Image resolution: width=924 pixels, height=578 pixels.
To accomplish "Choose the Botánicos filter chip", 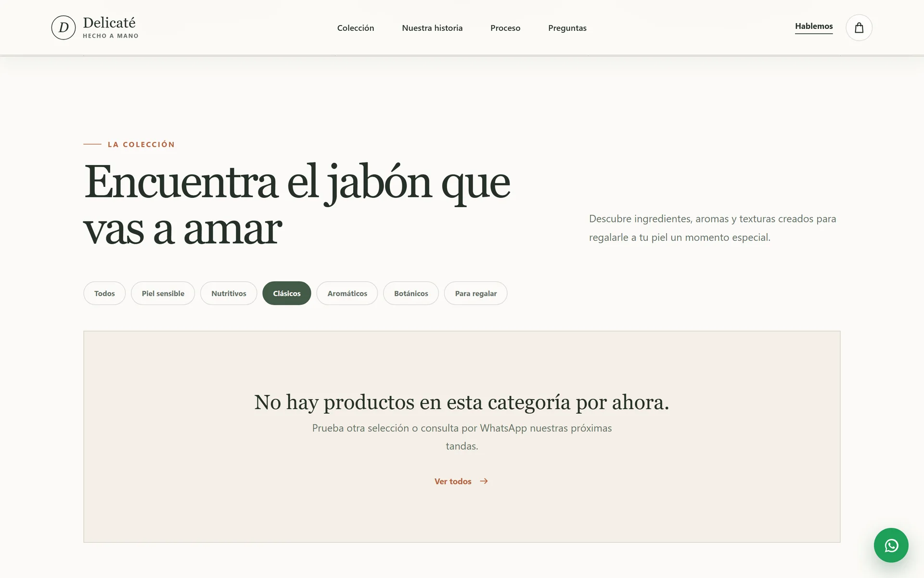I will [411, 293].
